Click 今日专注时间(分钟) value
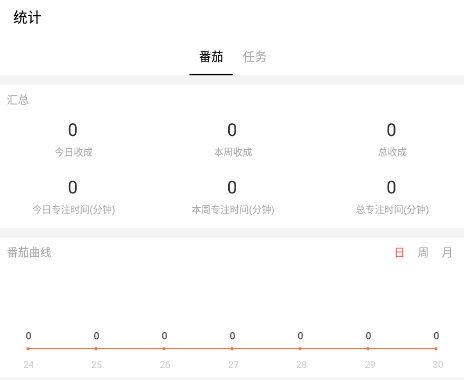 click(73, 187)
